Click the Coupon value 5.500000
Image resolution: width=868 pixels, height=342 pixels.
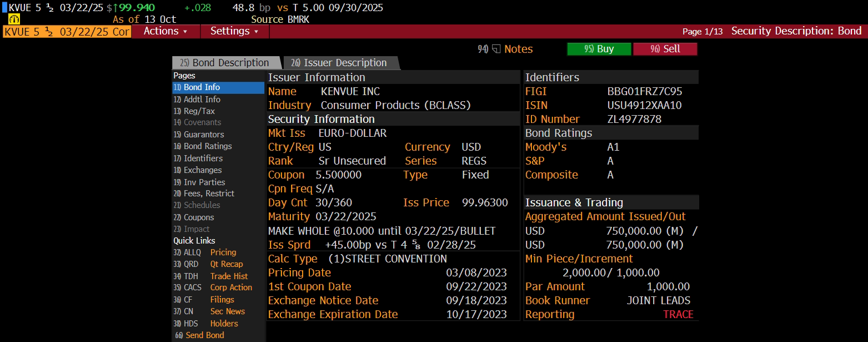coord(339,175)
